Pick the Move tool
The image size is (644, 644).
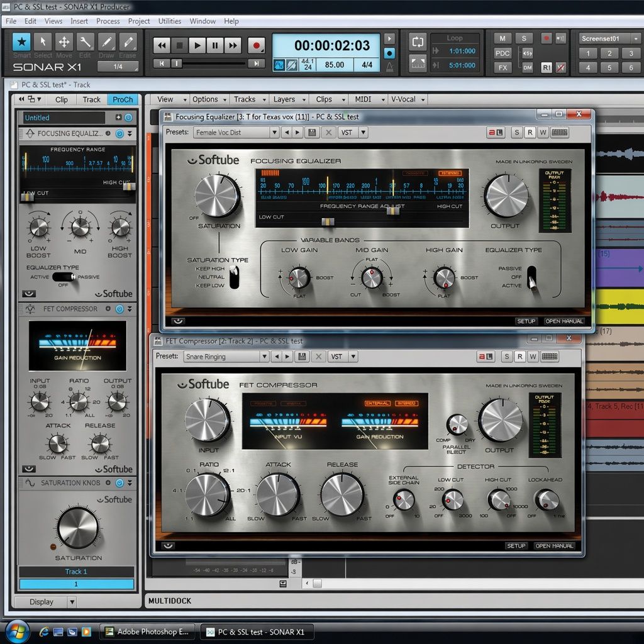coord(64,42)
